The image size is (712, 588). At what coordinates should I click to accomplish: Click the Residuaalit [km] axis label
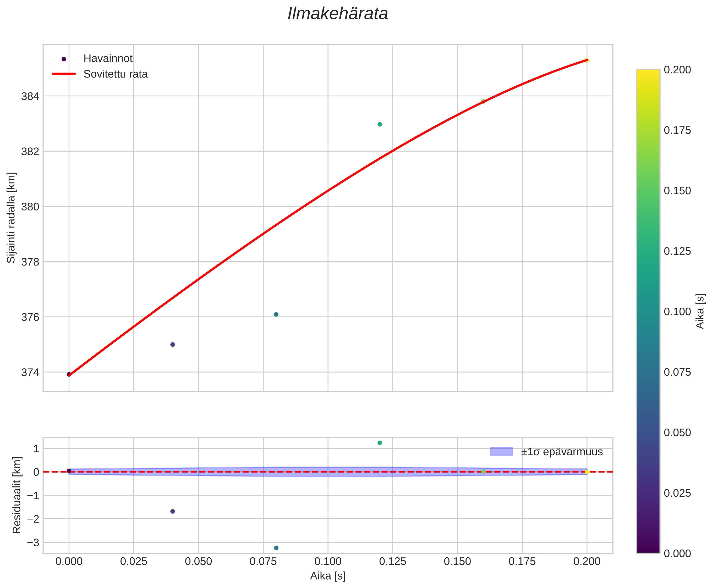(x=17, y=495)
